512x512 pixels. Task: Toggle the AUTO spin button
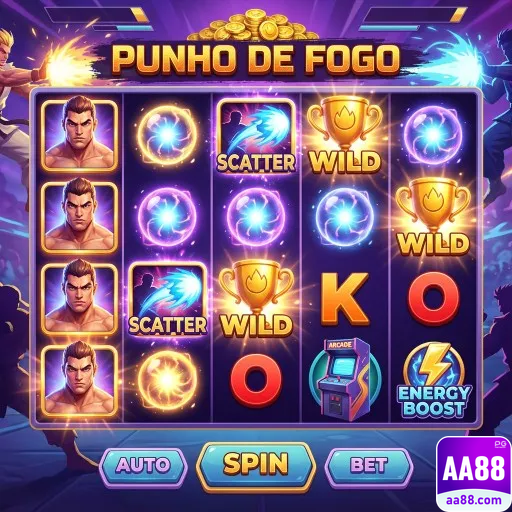coord(143,465)
